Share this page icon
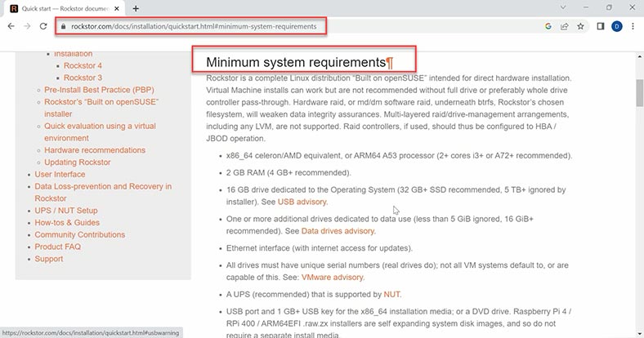The height and width of the screenshot is (338, 644). (x=565, y=26)
